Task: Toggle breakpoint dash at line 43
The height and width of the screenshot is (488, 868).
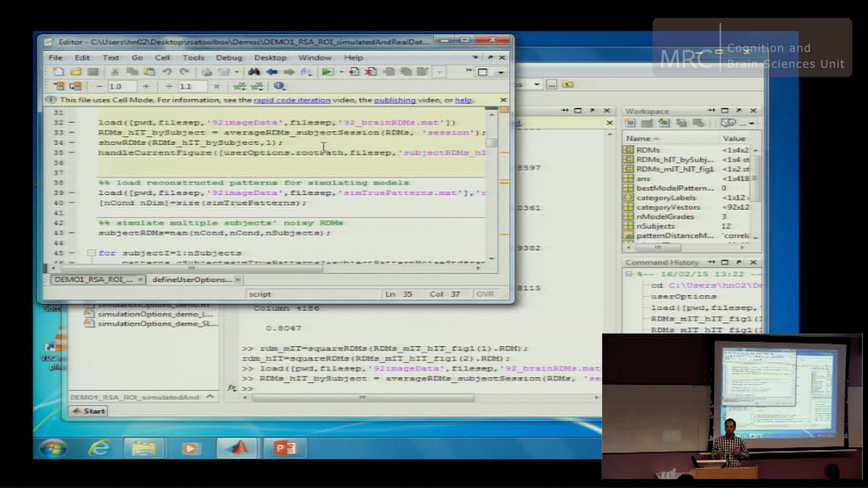Action: pos(71,233)
